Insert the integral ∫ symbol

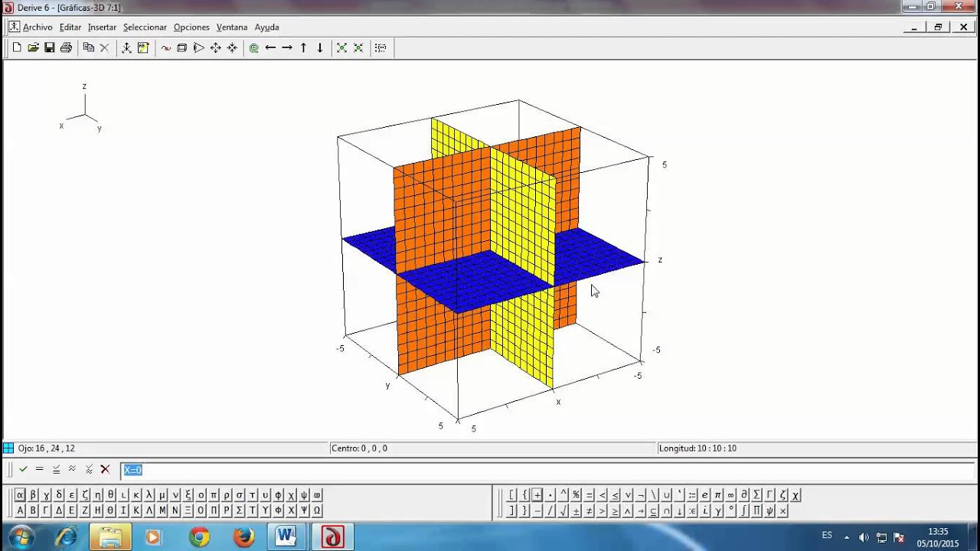coord(745,510)
